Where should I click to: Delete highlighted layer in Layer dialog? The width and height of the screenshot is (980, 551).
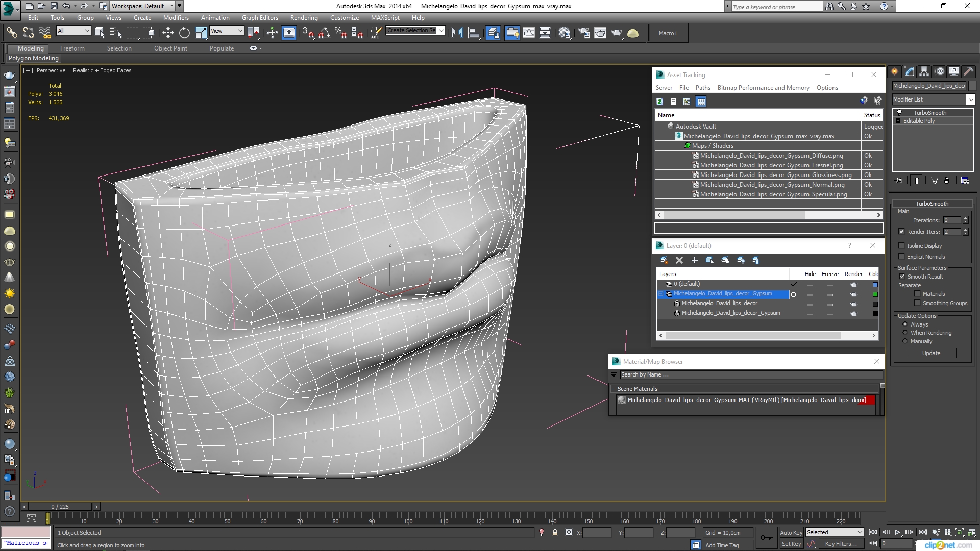(679, 260)
